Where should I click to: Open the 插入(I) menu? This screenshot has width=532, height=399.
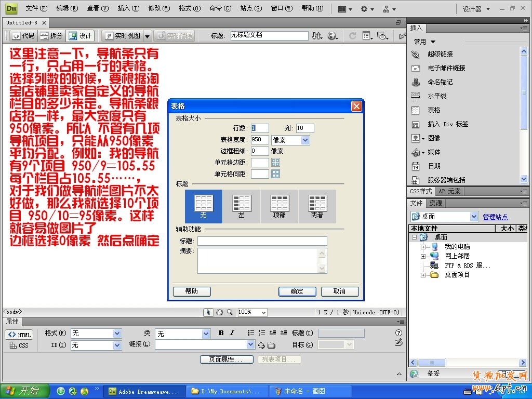tap(128, 8)
